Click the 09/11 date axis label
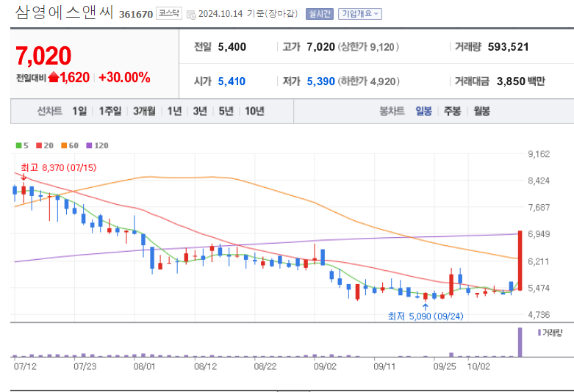 (384, 366)
